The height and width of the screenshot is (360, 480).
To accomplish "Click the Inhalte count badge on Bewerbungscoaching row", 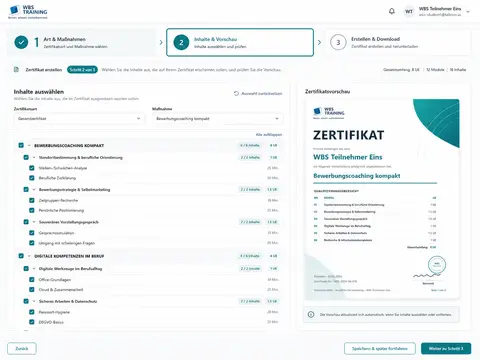I will tap(250, 145).
